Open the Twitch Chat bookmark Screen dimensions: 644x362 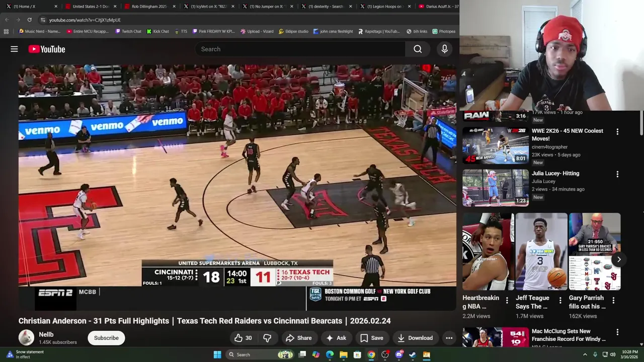128,31
